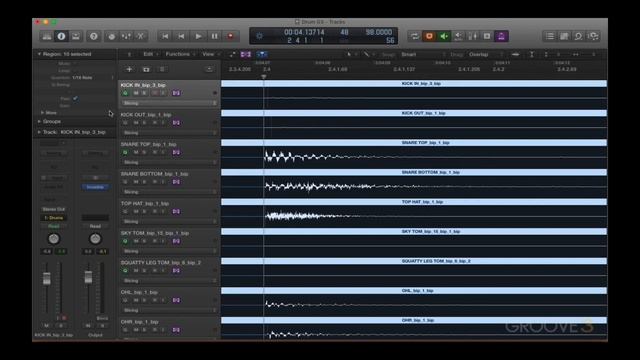Click the second rewind transport button
Viewport: 640px width, 360px height.
pos(181,36)
